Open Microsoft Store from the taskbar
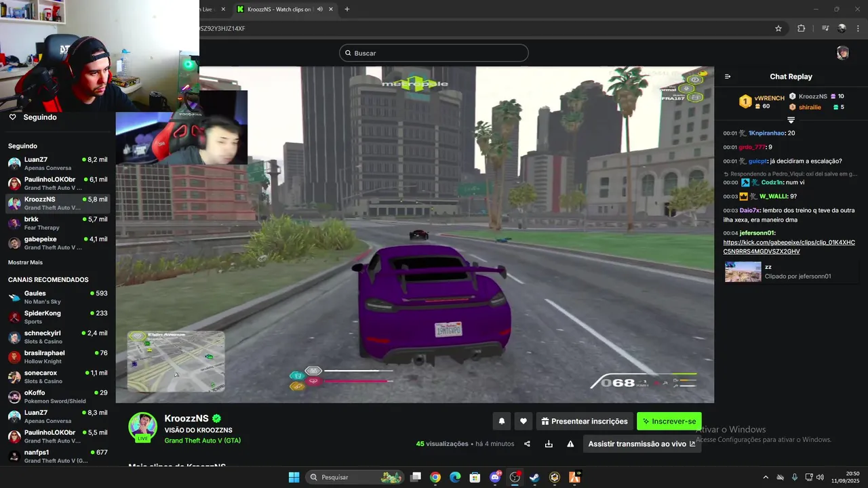 click(475, 477)
